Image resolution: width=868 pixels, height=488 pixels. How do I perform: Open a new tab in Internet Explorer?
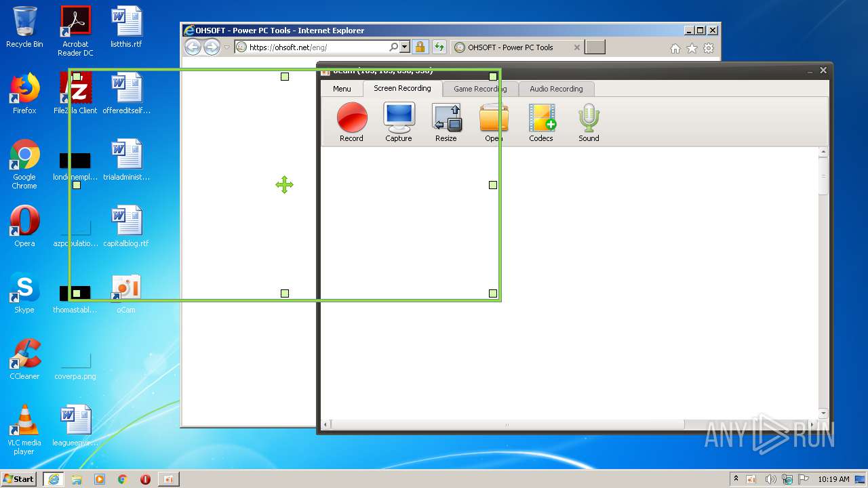coord(595,47)
